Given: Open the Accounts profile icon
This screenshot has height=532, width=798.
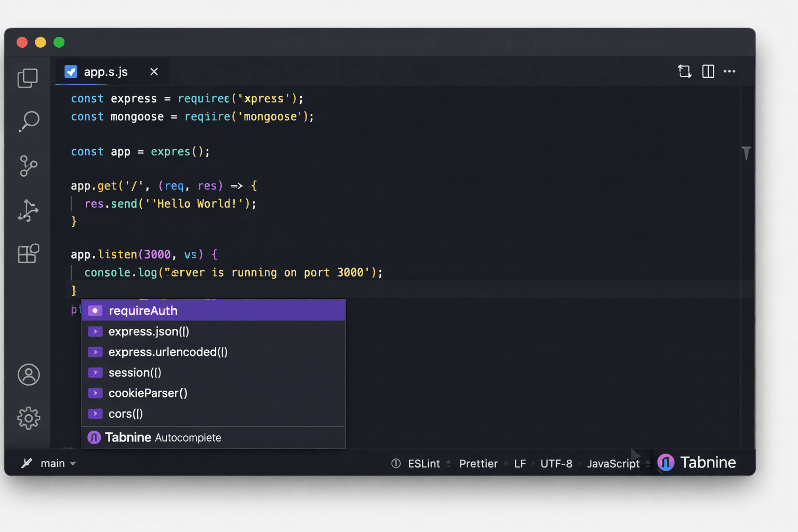Looking at the screenshot, I should [x=29, y=375].
